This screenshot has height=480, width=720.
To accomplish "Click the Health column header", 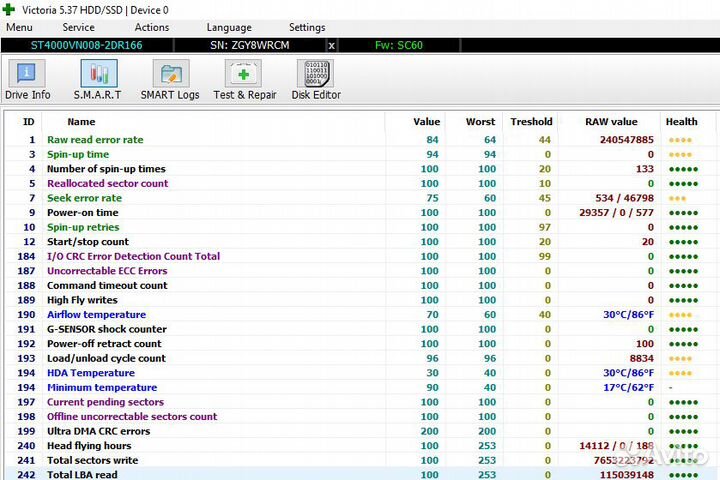I will 681,122.
